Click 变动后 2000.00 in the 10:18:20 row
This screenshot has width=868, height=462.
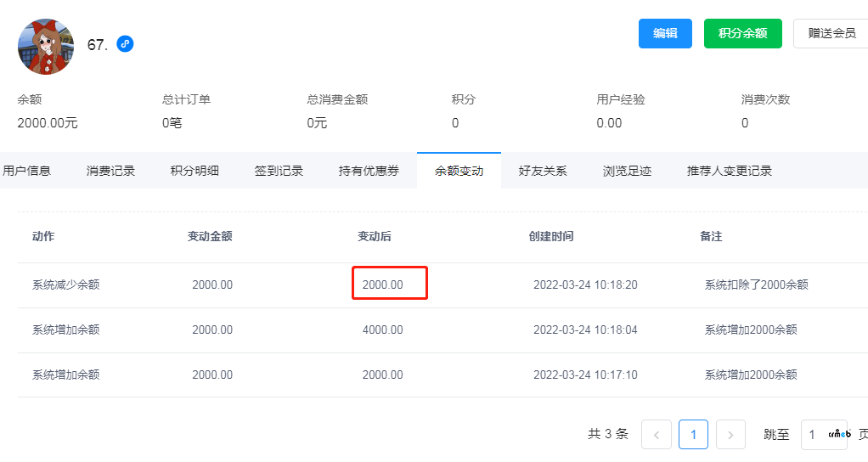[382, 285]
